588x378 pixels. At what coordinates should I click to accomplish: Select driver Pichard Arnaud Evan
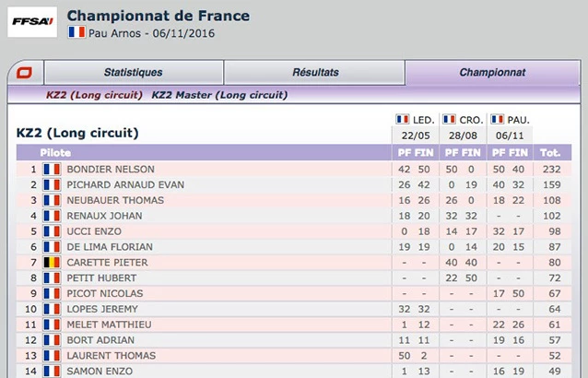pyautogui.click(x=125, y=185)
